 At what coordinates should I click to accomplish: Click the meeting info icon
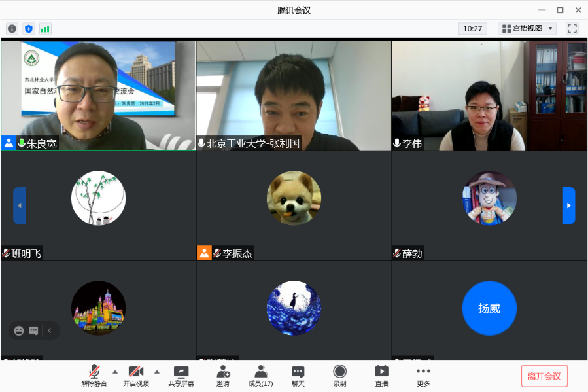12,29
